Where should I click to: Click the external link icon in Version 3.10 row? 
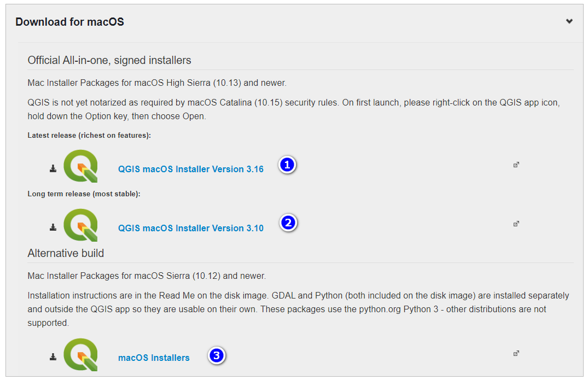point(516,224)
